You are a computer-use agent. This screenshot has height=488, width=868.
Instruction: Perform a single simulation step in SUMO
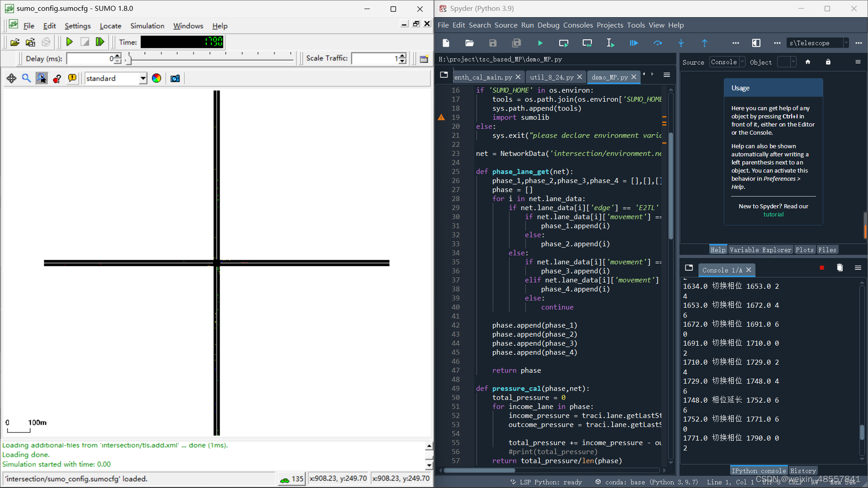pyautogui.click(x=100, y=42)
